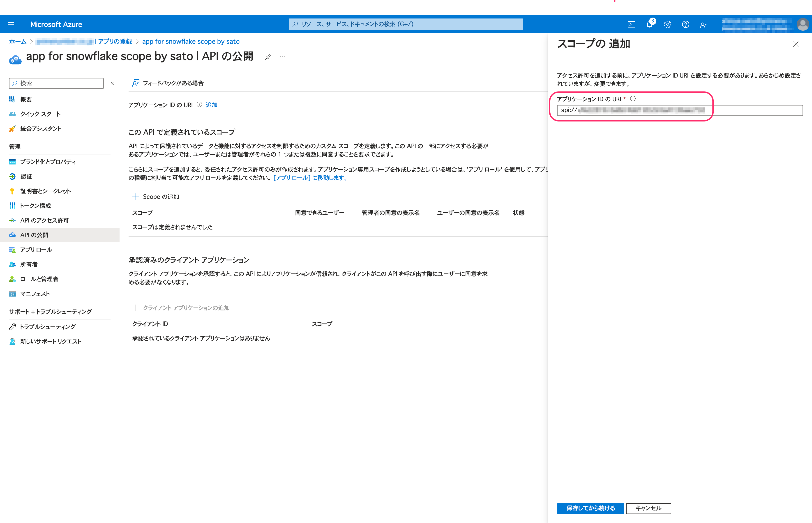Click the ブランド化とプロパティ icon
This screenshot has width=812, height=523.
(12, 162)
